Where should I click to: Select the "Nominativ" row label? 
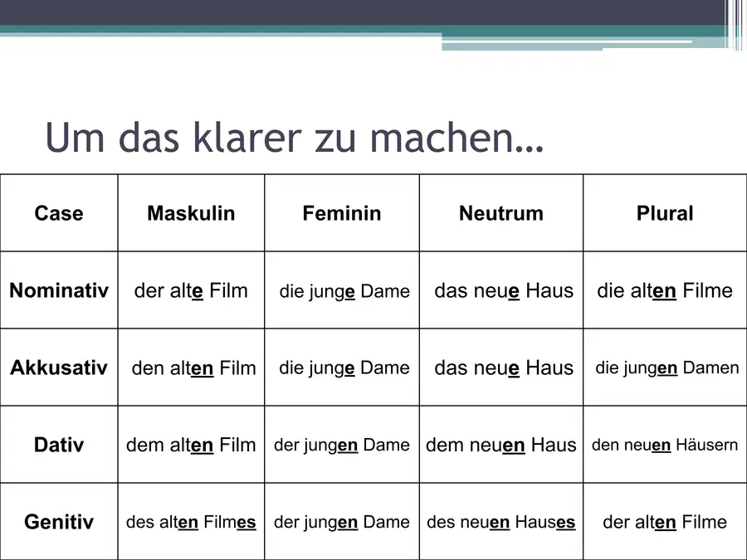(59, 290)
